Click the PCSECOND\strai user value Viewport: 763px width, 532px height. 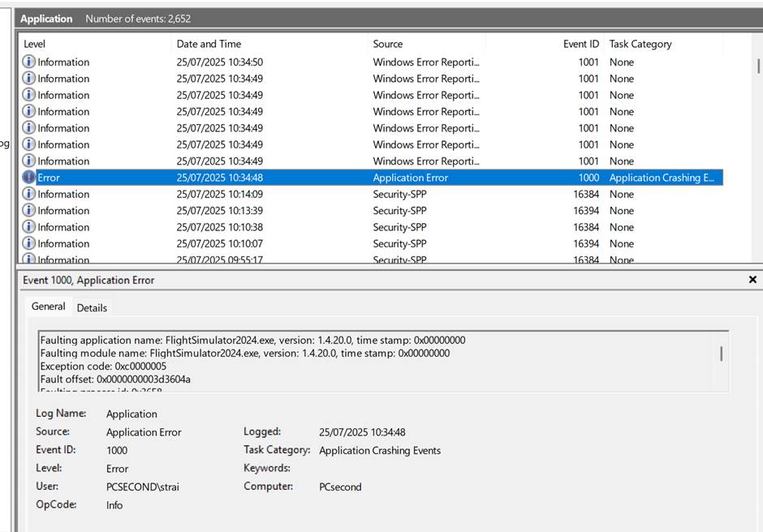coord(143,487)
